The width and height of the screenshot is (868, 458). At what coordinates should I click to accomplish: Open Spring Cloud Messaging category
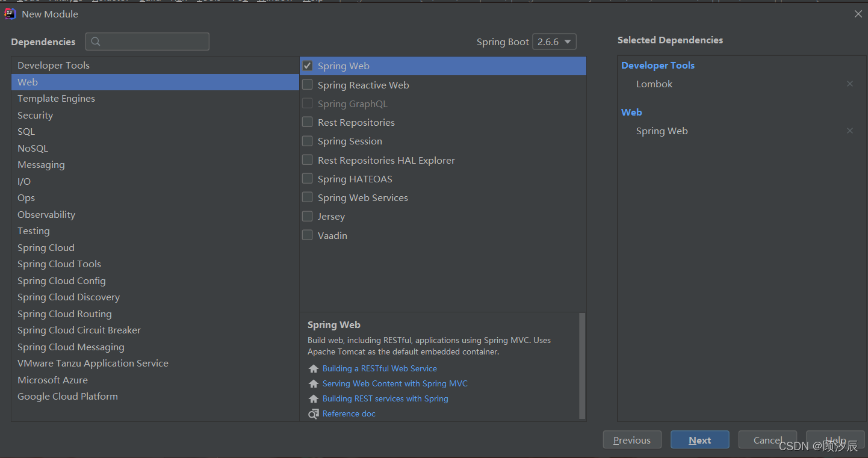point(155,347)
